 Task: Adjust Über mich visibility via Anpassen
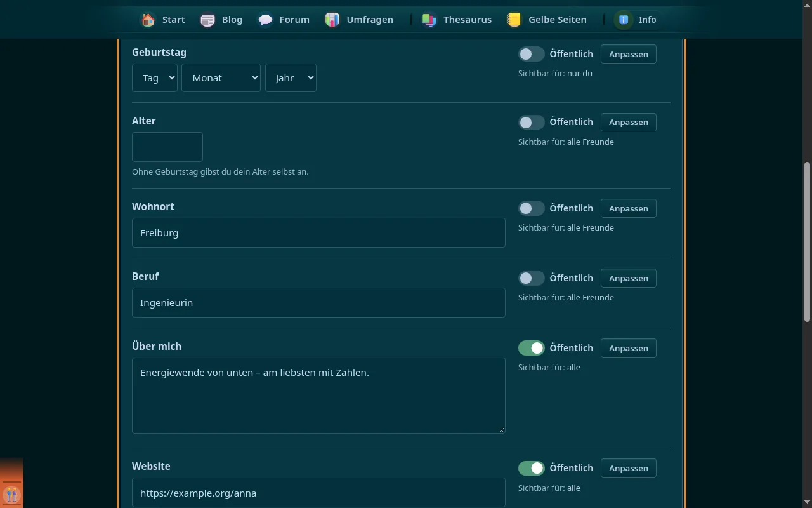click(x=629, y=348)
